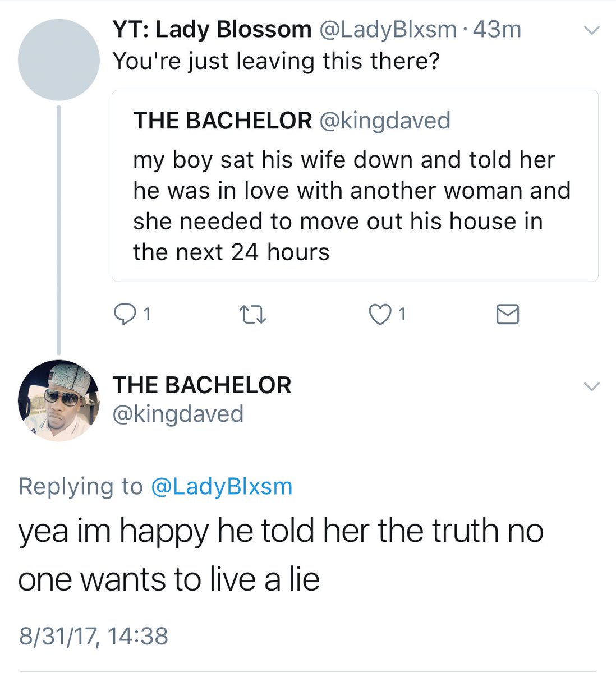Open the 43m timestamp on top tweet
This screenshot has height=673, width=616.
(x=497, y=30)
